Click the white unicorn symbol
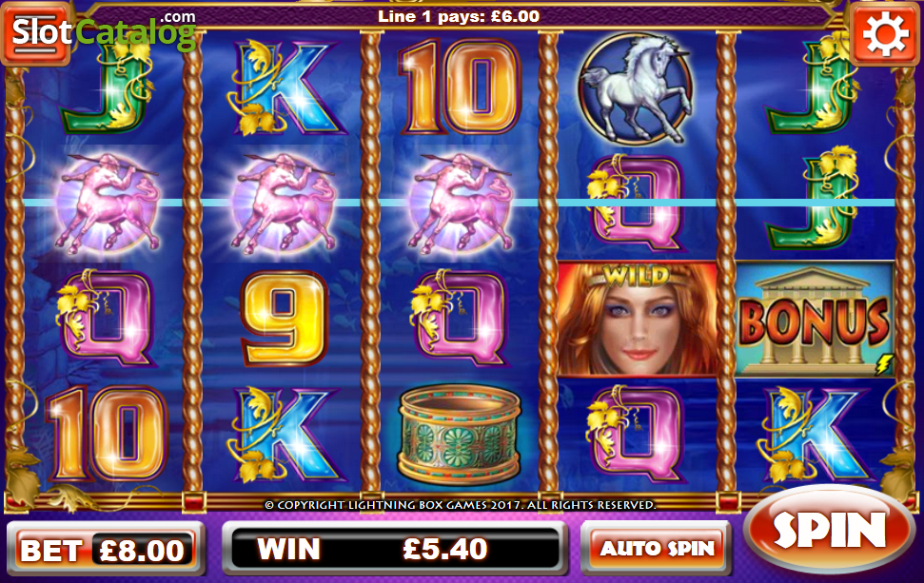Image resolution: width=924 pixels, height=583 pixels. [635, 87]
